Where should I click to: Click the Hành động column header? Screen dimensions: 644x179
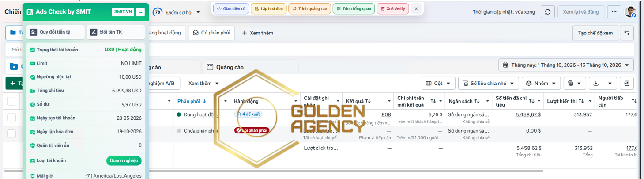click(x=246, y=101)
